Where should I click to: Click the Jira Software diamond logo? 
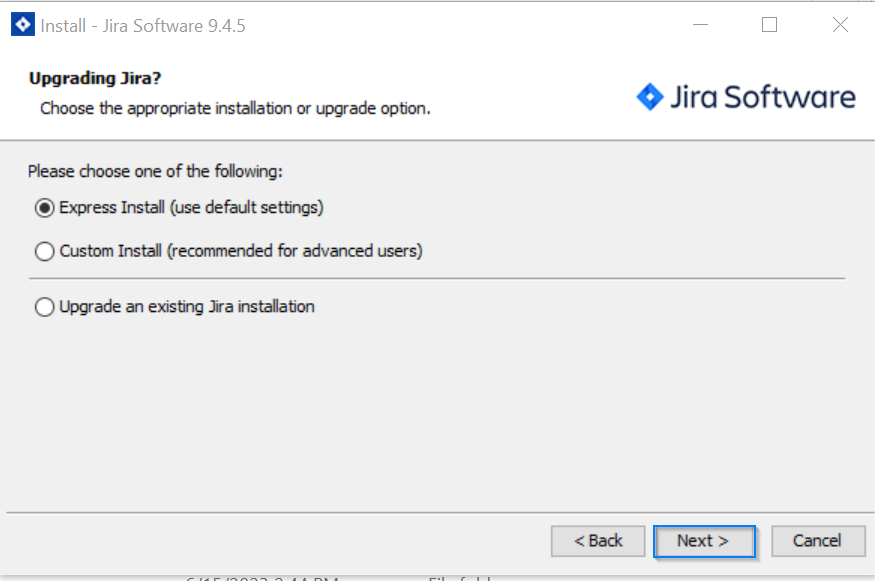point(650,97)
